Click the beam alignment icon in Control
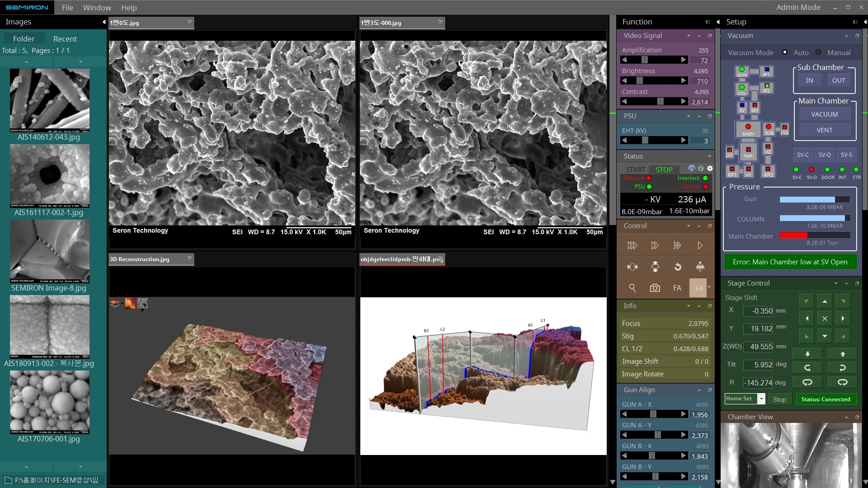This screenshot has height=488, width=868. click(700, 267)
